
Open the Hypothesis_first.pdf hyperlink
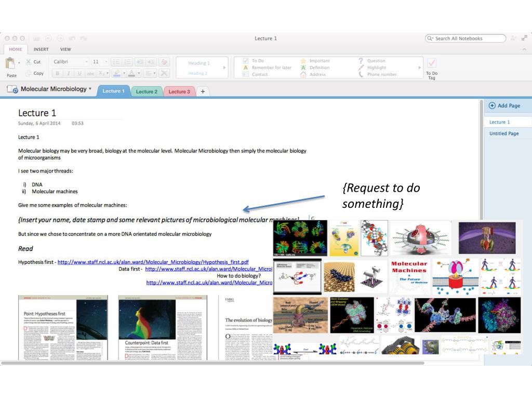click(153, 262)
